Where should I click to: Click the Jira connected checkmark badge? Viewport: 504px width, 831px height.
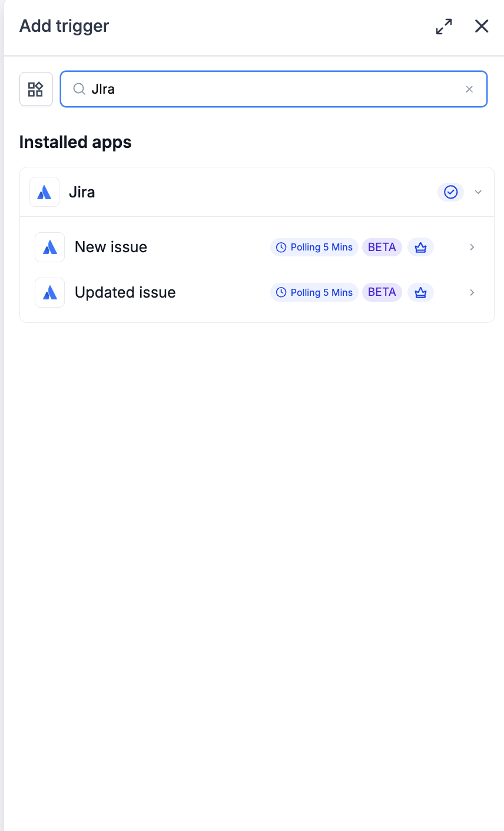click(x=450, y=192)
